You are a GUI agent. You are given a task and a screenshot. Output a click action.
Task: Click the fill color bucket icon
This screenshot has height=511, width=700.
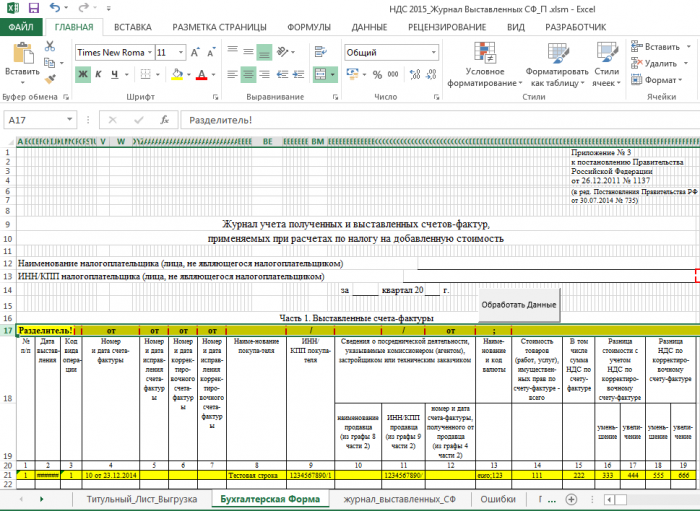click(177, 74)
